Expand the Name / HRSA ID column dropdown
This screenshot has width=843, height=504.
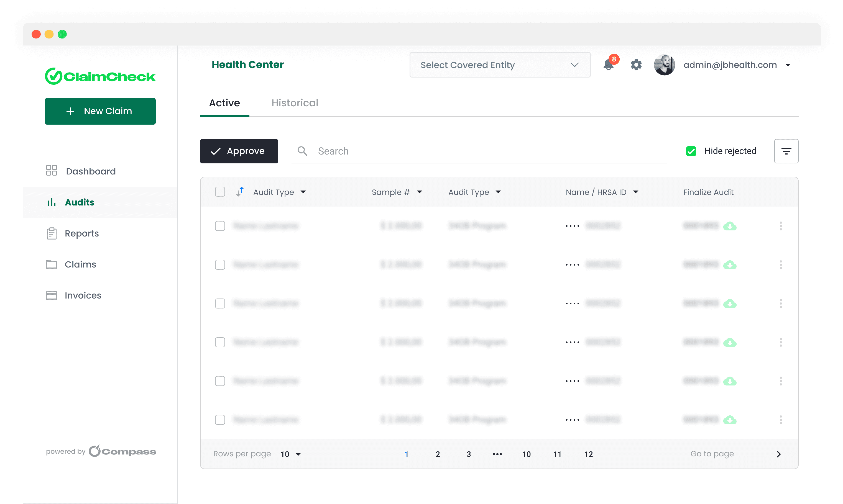tap(635, 192)
